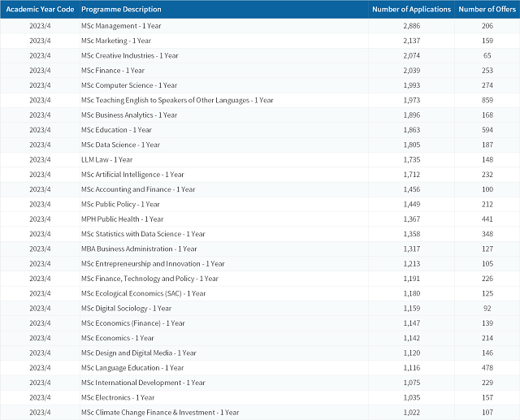Select MSc Teaching English to Speakers programme
Screen dimensions: 520x420
click(177, 101)
